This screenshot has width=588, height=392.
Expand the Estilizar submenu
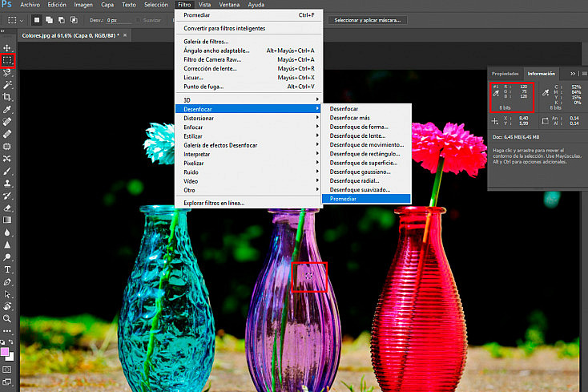coord(248,136)
